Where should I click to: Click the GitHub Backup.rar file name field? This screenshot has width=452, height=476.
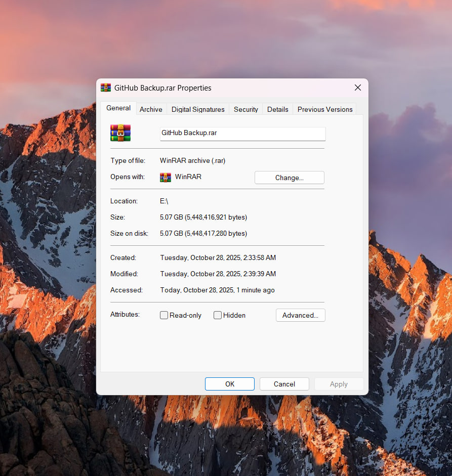point(242,134)
